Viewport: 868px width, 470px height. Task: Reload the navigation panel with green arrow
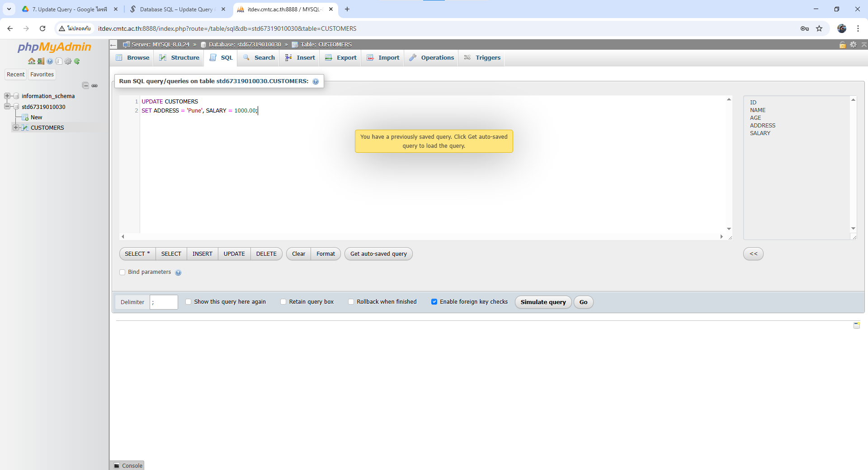pyautogui.click(x=77, y=61)
